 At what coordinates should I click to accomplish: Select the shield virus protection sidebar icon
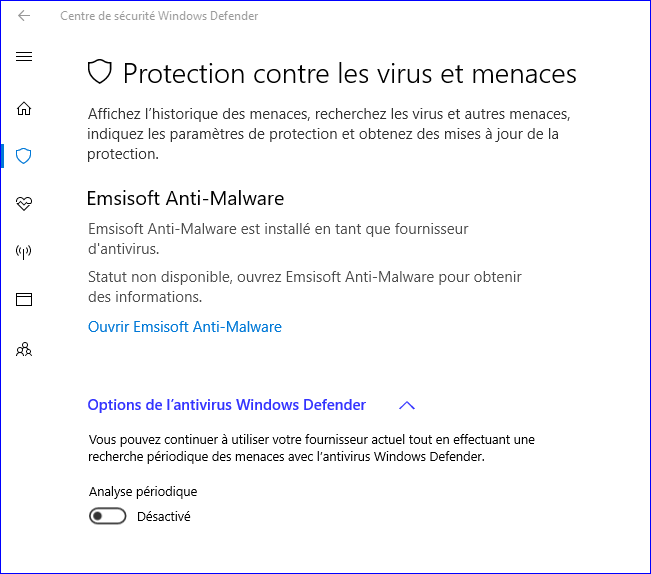click(x=24, y=155)
